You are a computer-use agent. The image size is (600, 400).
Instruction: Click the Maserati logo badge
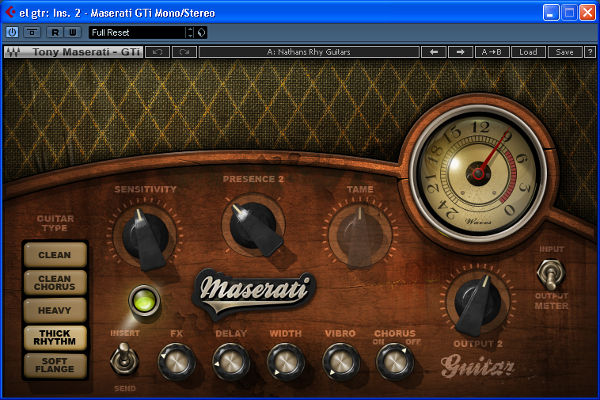coord(254,293)
